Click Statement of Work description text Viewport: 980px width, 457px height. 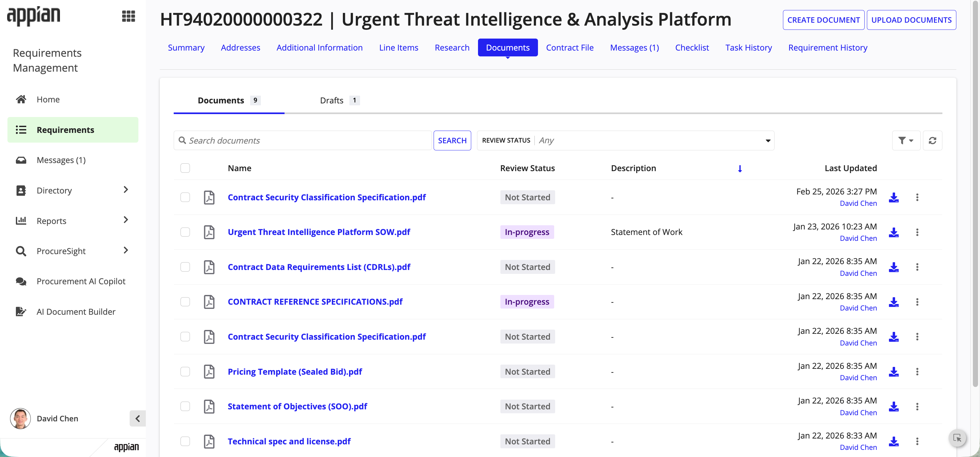[646, 232]
